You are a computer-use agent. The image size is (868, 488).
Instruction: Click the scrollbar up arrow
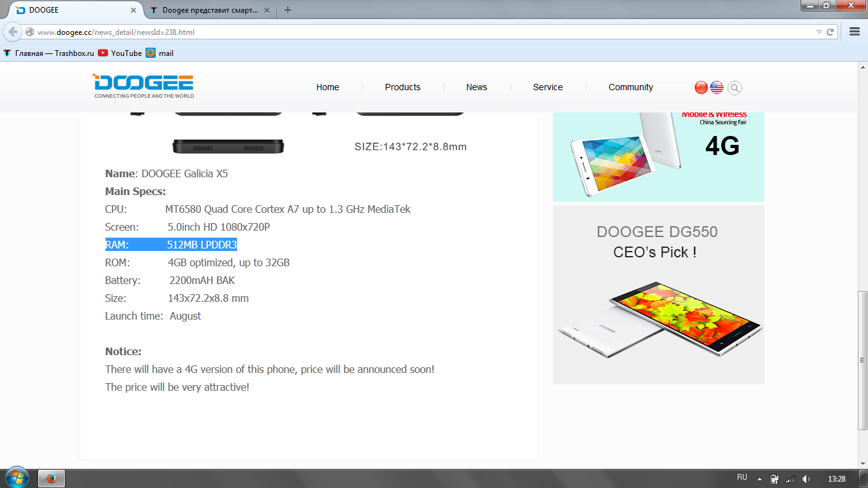pos(862,67)
